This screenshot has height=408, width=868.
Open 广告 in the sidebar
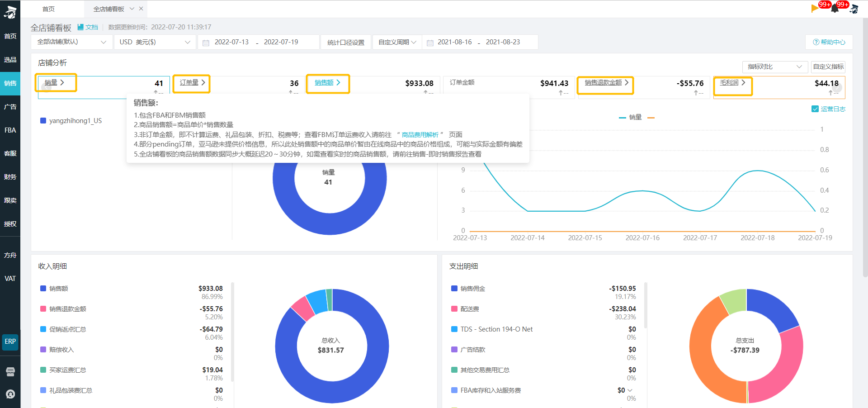(x=10, y=107)
